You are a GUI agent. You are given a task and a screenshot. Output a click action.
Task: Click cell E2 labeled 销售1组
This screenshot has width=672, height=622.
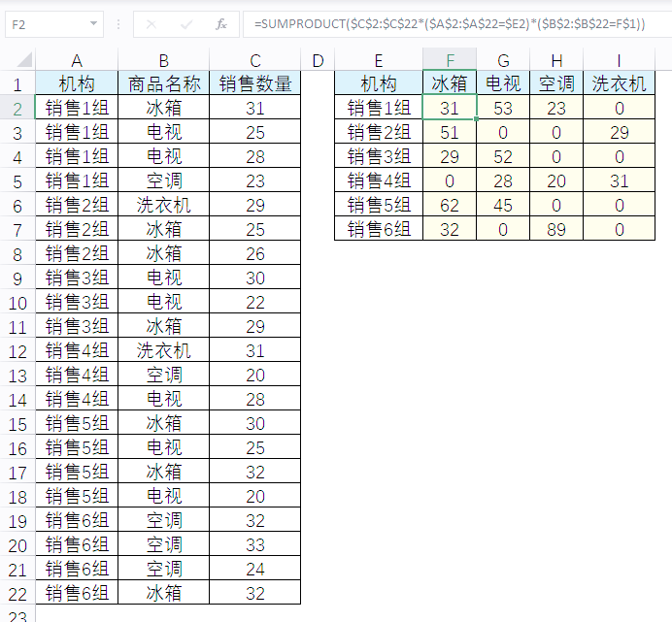(379, 108)
